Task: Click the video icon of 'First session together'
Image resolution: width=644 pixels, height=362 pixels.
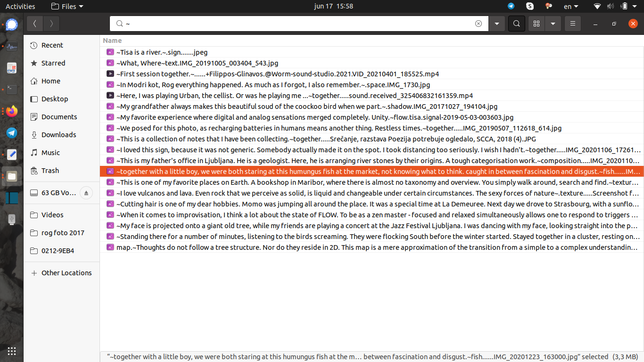Action: (110, 74)
